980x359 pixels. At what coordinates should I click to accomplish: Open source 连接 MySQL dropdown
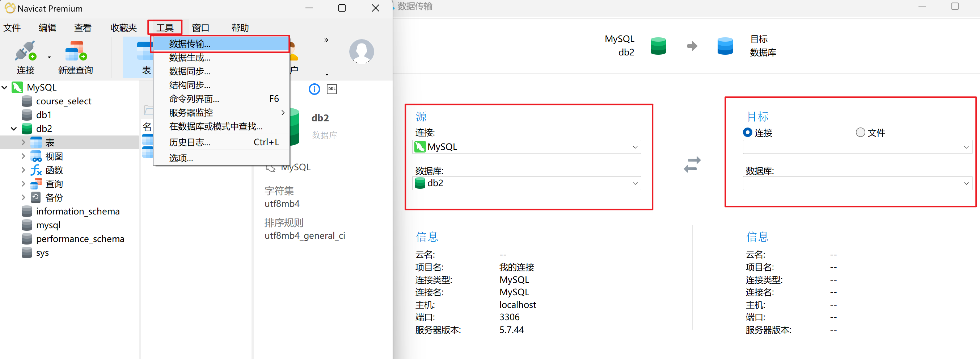pos(527,147)
